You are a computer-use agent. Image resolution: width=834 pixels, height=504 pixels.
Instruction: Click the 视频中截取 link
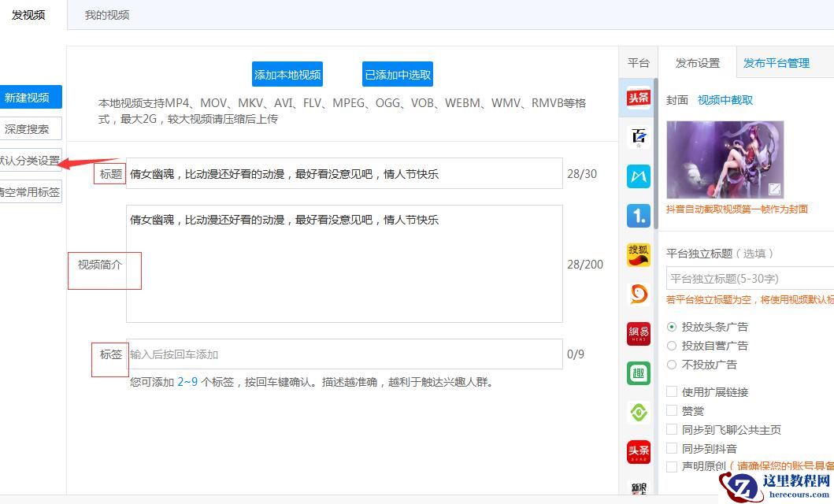point(725,100)
